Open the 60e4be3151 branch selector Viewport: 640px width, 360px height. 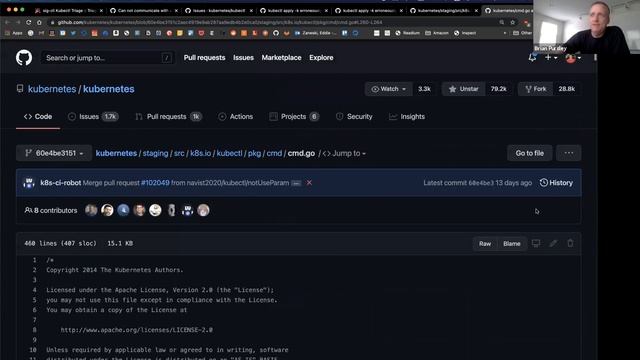tap(54, 153)
